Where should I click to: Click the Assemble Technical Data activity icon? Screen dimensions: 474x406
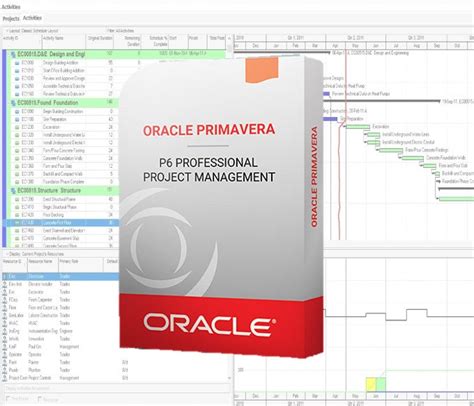pyautogui.click(x=17, y=86)
